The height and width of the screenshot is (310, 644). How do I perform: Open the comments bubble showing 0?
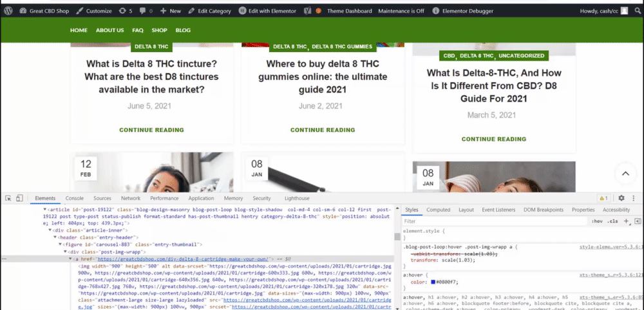(x=146, y=11)
